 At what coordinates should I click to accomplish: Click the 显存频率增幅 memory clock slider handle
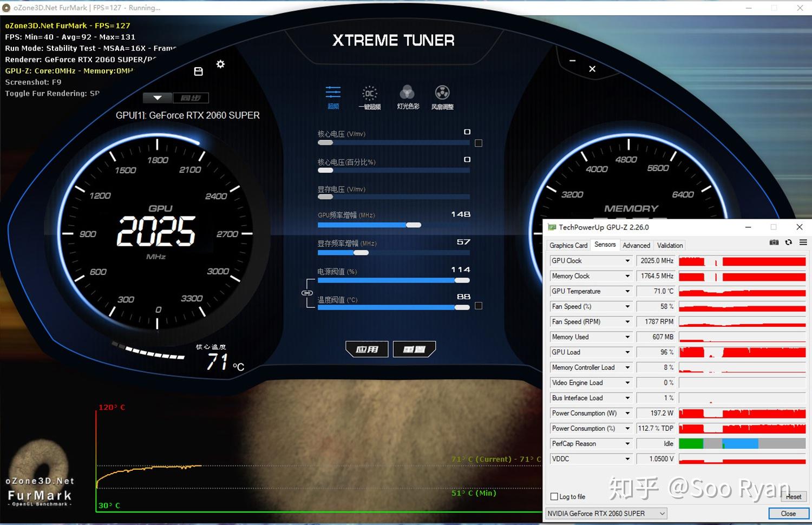[361, 253]
